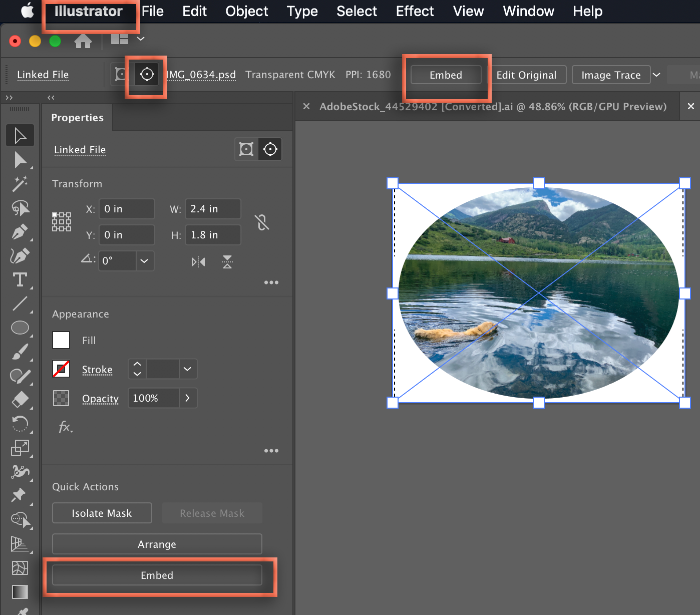
Task: Open the fx effects menu in Appearance
Action: coord(65,427)
